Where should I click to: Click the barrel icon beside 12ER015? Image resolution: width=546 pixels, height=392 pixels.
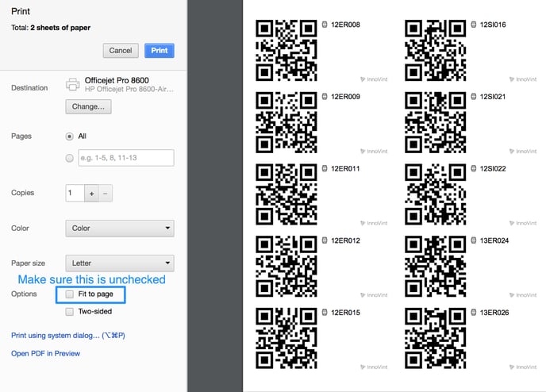pos(325,313)
